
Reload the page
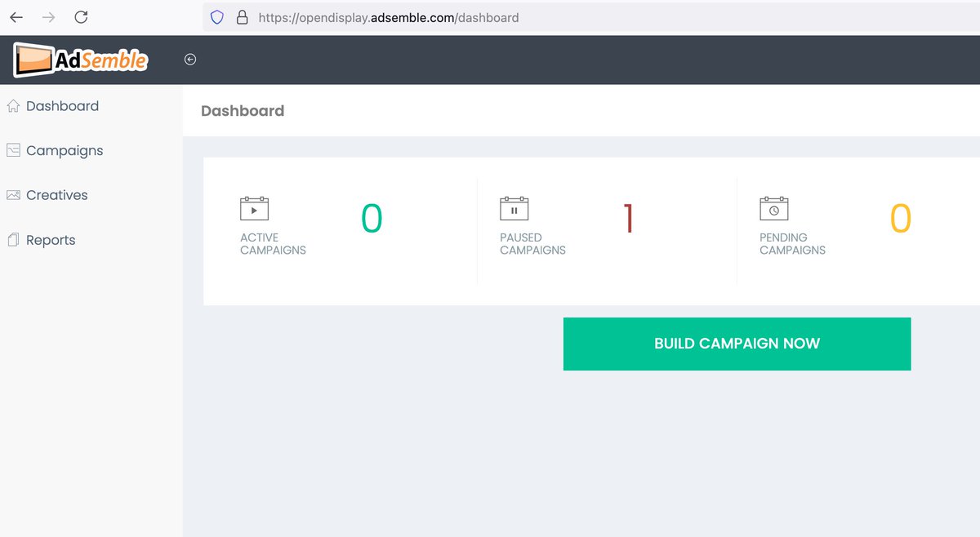point(81,16)
